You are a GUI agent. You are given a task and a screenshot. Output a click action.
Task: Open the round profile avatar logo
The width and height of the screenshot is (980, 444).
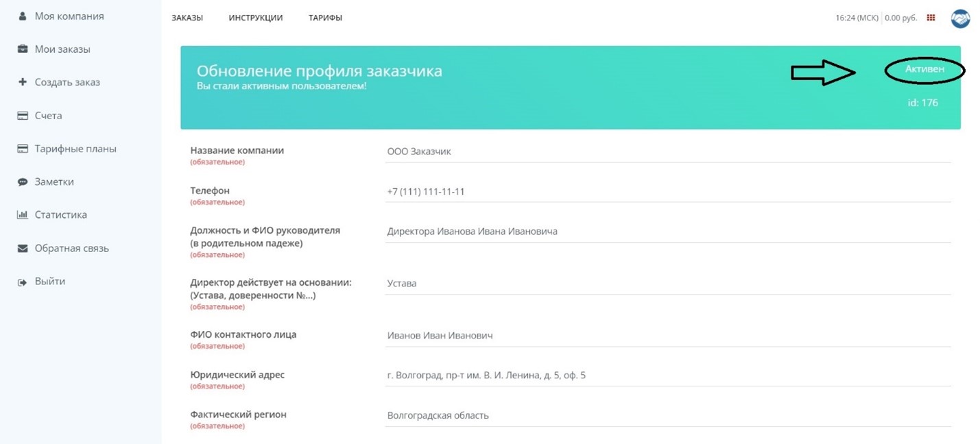[960, 18]
